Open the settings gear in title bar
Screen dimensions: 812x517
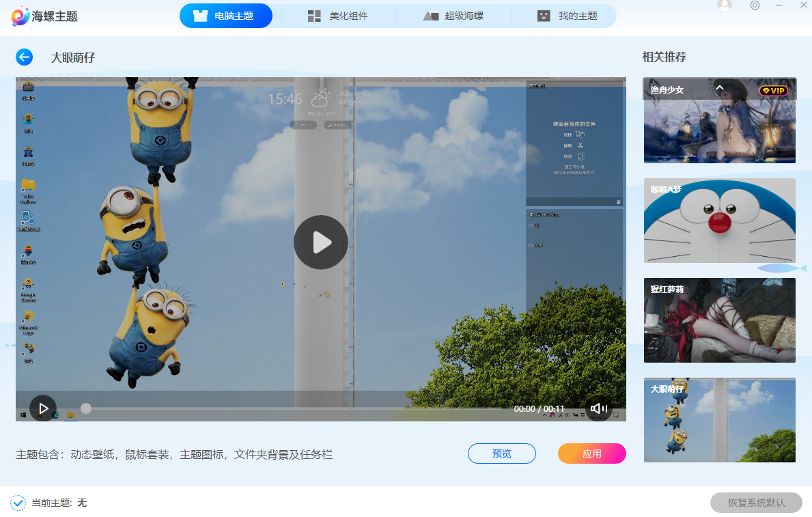point(755,5)
